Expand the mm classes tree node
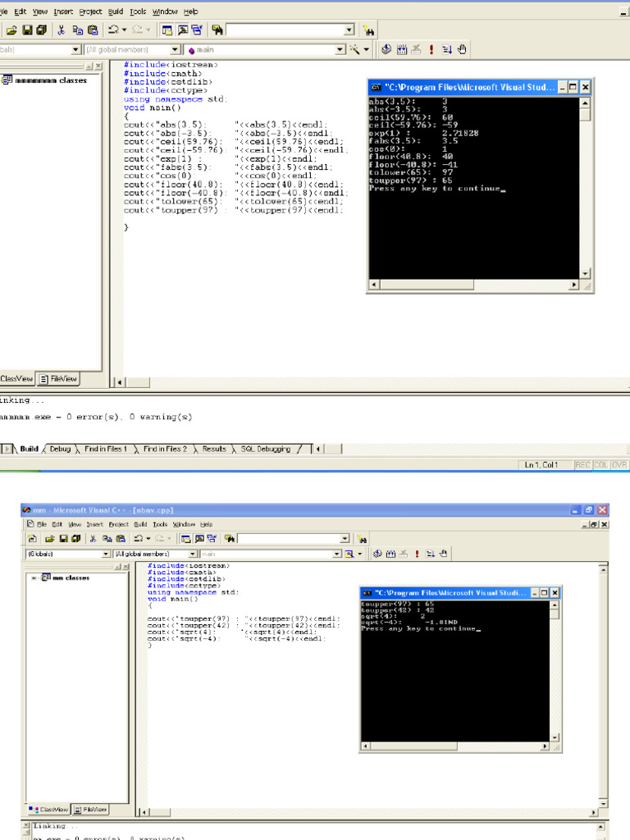Image resolution: width=630 pixels, height=840 pixels. [34, 577]
